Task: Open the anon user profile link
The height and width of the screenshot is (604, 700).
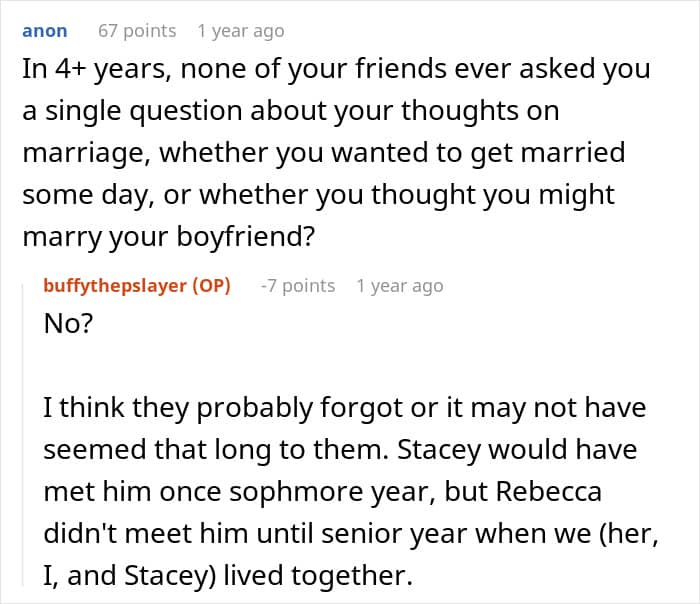Action: pos(45,31)
